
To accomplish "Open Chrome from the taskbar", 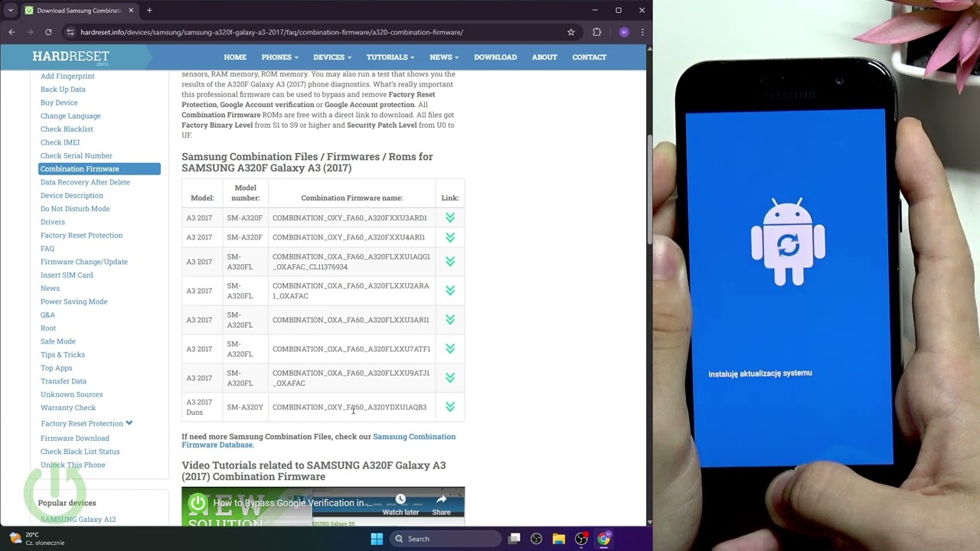I will (604, 539).
